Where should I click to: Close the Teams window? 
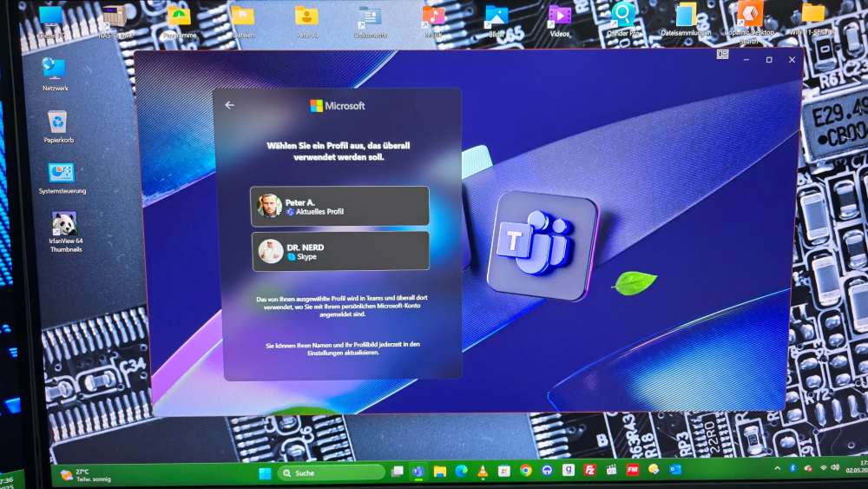pyautogui.click(x=792, y=60)
